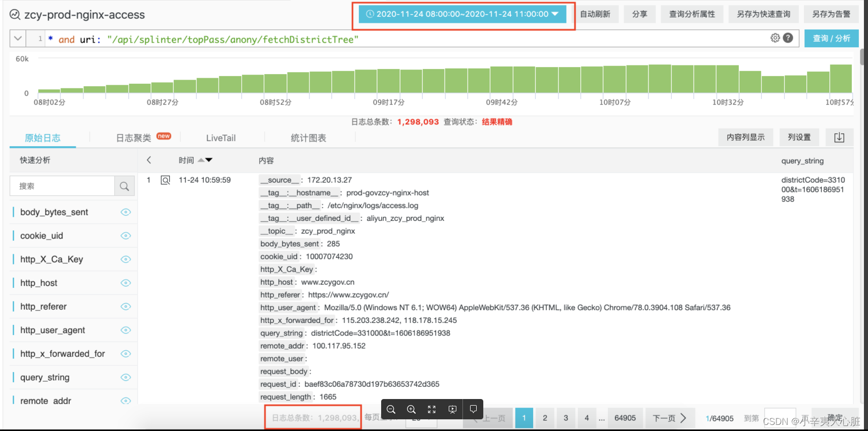Toggle remote_addr field eye icon
Viewport: 868px width, 431px height.
pos(126,401)
